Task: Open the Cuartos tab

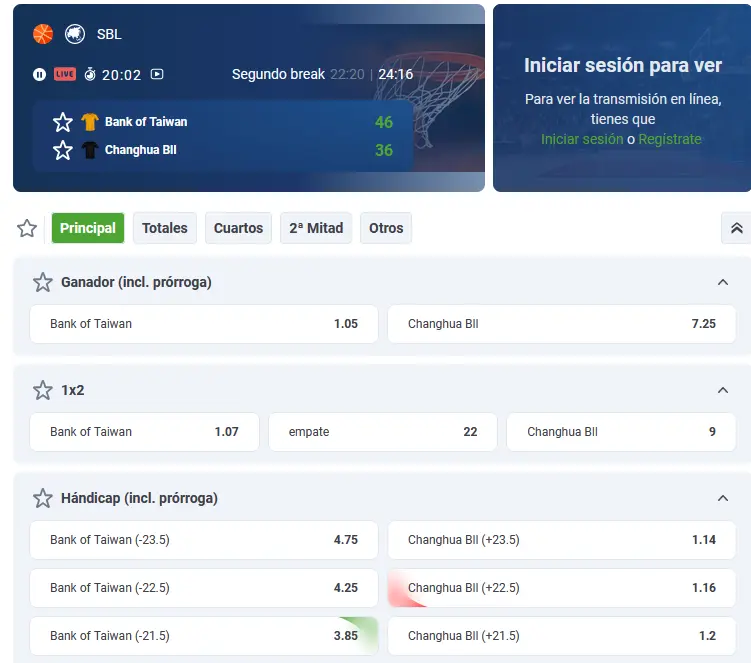Action: pos(238,228)
